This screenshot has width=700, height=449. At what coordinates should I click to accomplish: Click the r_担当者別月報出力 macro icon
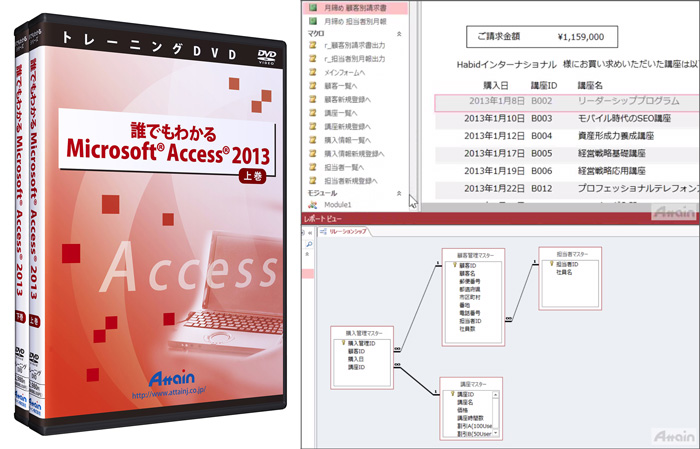tap(313, 58)
